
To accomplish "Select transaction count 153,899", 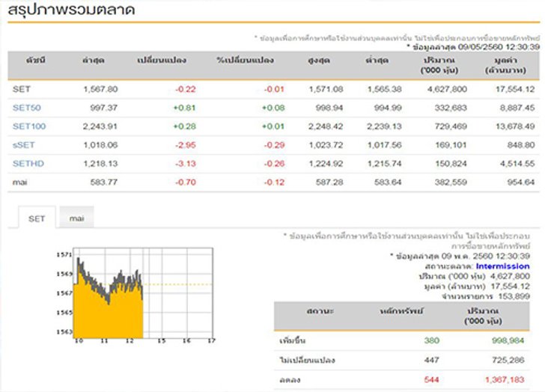I will 514,296.
